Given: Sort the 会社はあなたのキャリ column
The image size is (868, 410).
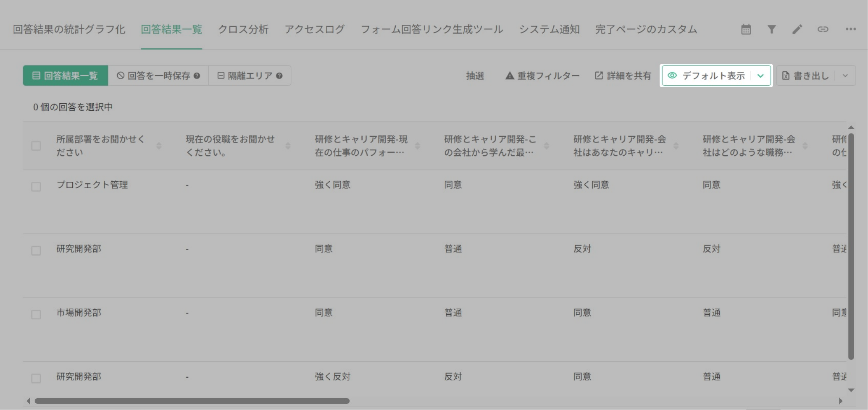Looking at the screenshot, I should tap(676, 146).
